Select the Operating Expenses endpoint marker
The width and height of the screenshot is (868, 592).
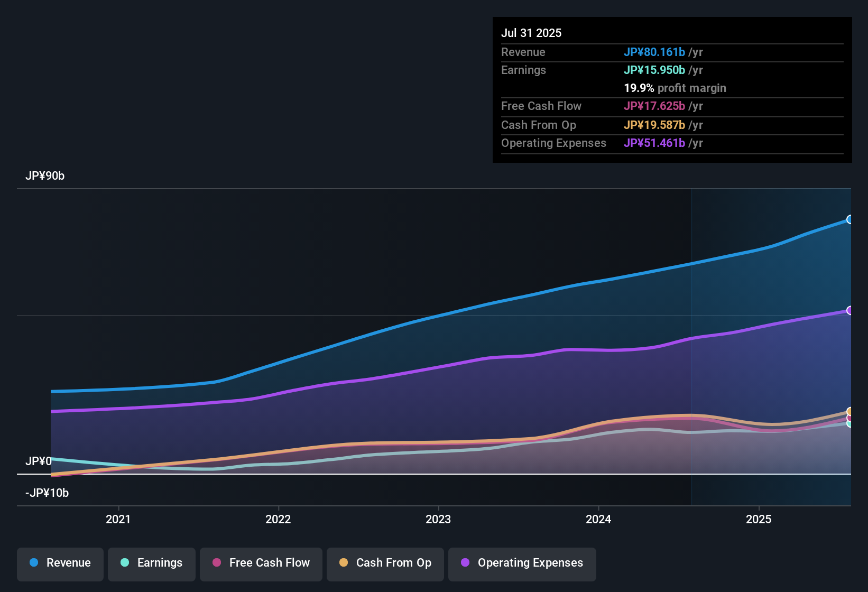pyautogui.click(x=850, y=310)
